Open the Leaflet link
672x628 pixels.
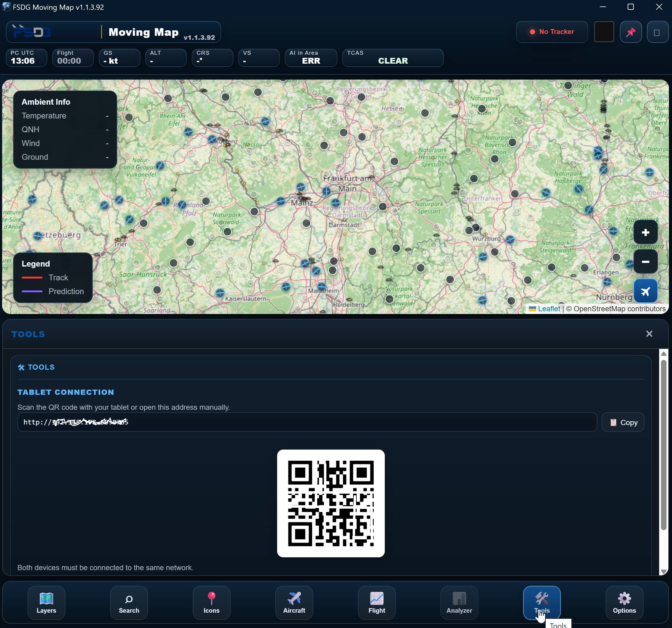[x=548, y=308]
